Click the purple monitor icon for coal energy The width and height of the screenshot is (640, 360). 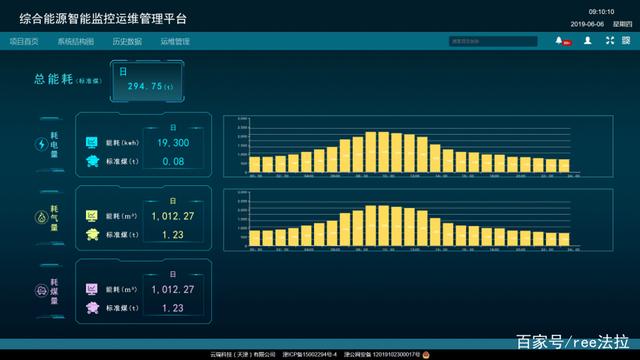pos(92,289)
